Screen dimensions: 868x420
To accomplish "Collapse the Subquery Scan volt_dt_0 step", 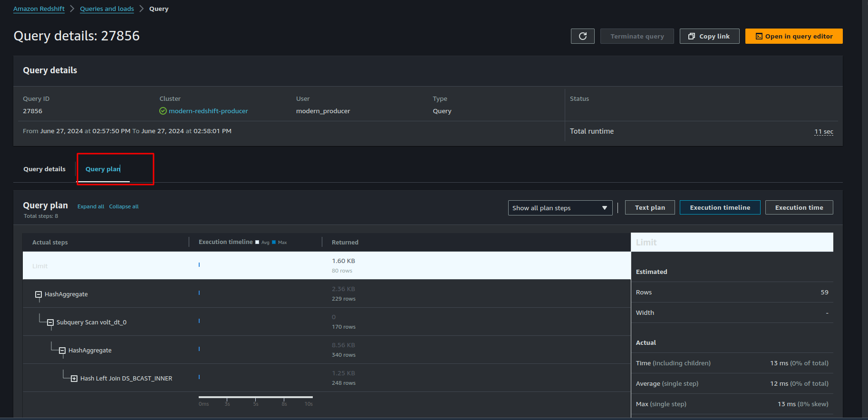I will pos(50,322).
